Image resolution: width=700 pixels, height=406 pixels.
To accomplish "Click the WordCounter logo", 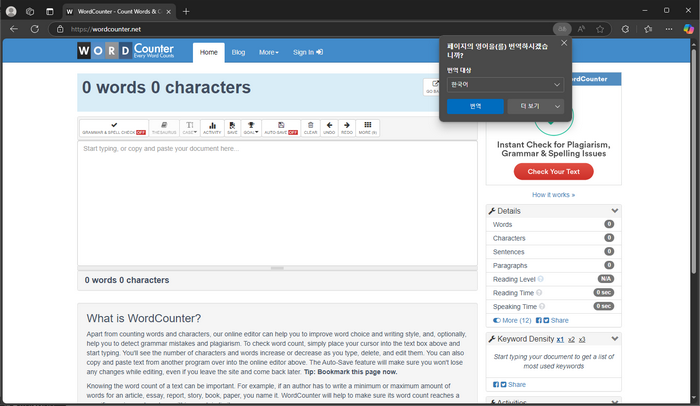I will [x=125, y=50].
